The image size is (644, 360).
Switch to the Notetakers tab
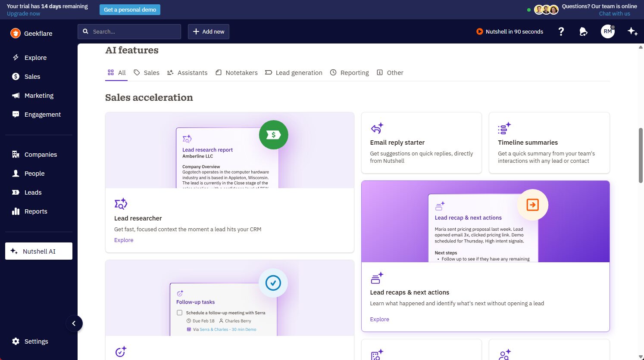[x=236, y=73]
